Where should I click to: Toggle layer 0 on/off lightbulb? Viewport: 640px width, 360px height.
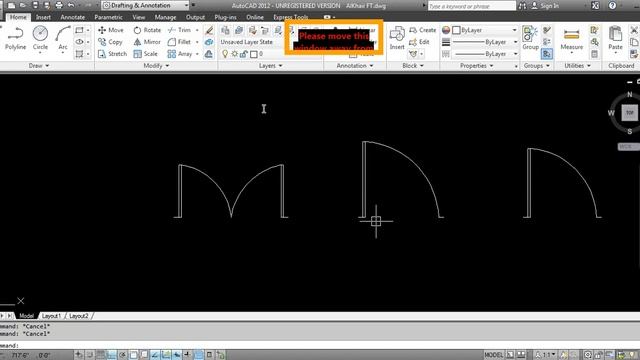[x=225, y=54]
